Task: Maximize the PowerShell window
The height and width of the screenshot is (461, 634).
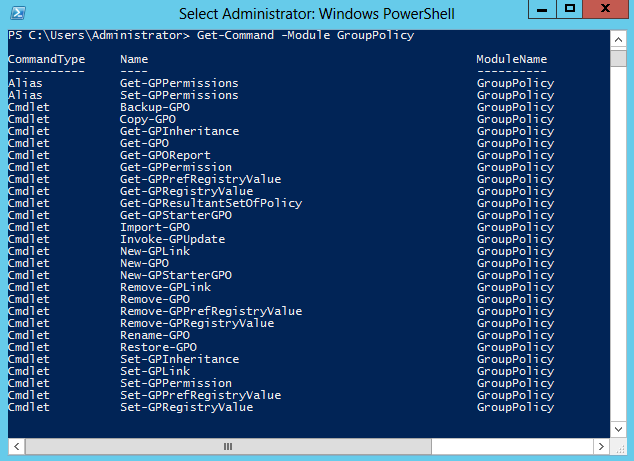Action: point(570,9)
